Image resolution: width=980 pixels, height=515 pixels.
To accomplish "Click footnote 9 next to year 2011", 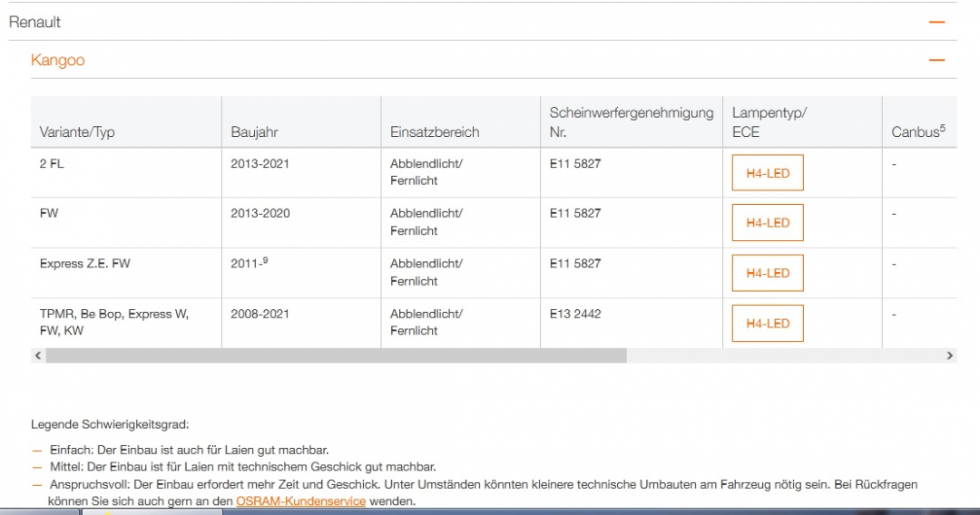I will pyautogui.click(x=265, y=260).
